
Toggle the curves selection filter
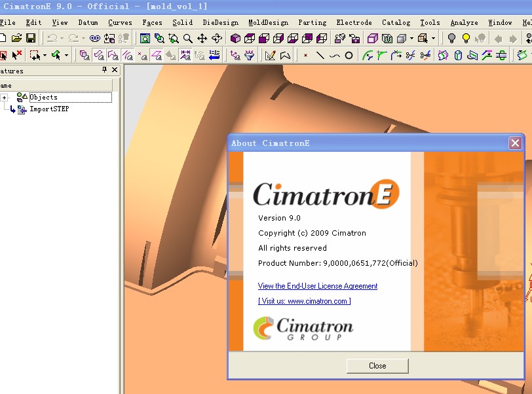128,55
